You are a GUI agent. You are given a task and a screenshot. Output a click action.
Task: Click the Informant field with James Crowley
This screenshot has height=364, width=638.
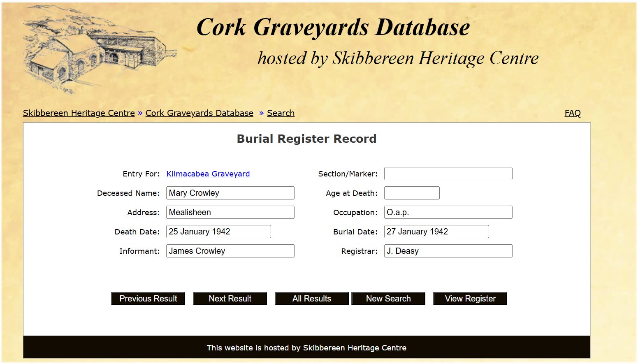(x=230, y=251)
